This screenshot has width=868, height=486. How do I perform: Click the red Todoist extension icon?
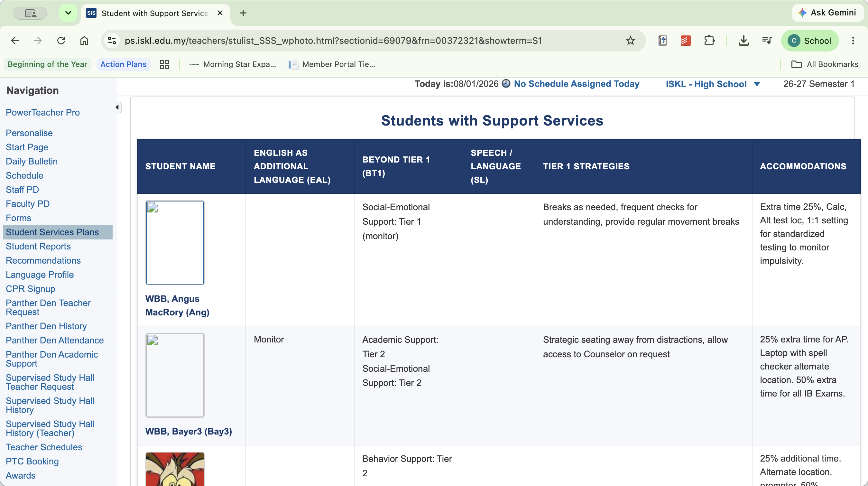pyautogui.click(x=685, y=41)
